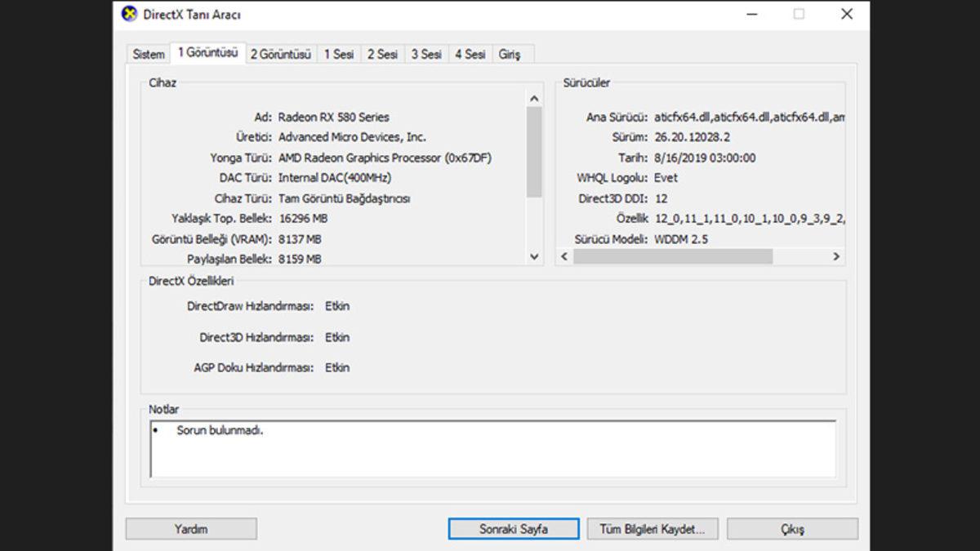980x551 pixels.
Task: Click Tüm Bilgileri Kaydet button
Action: (653, 529)
